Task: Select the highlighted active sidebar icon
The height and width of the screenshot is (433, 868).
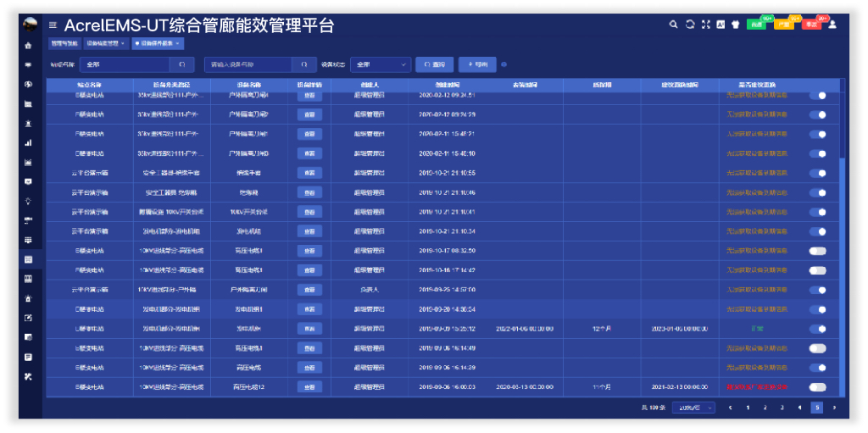Action: (x=28, y=259)
